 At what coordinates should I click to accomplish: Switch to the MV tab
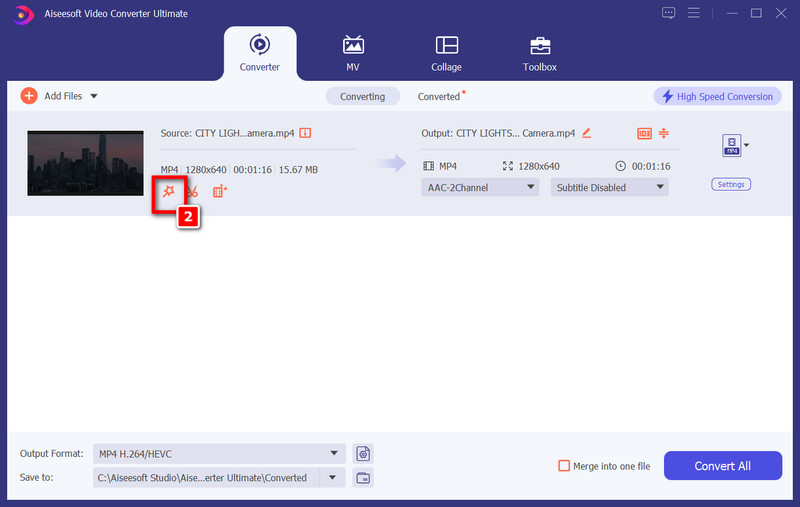tap(353, 53)
